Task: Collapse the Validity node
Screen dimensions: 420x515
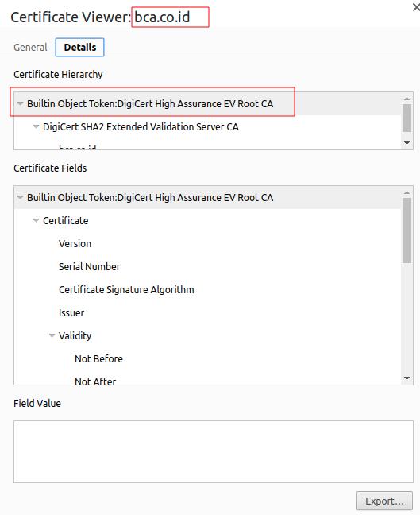Action: [52, 335]
